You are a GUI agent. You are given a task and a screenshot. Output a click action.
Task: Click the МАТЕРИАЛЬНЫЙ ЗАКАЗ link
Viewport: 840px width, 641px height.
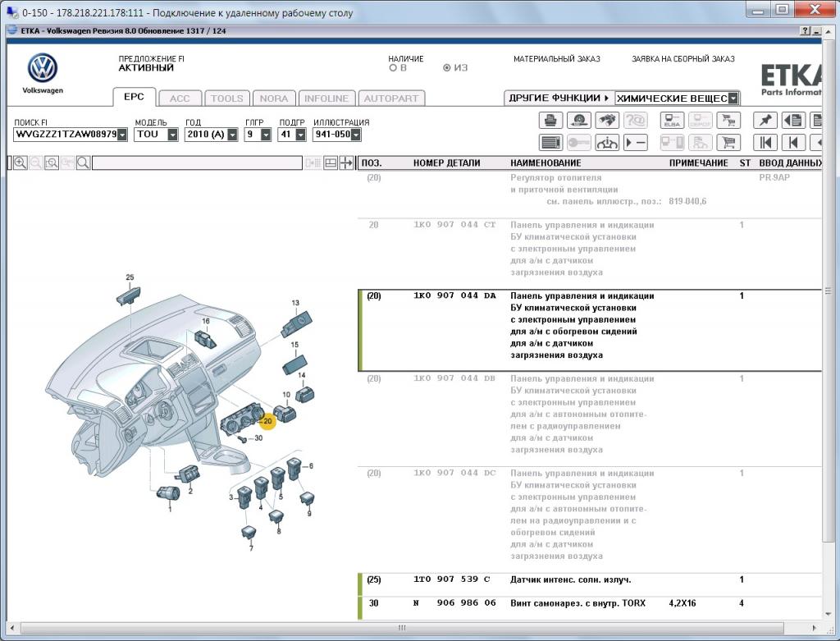[557, 59]
